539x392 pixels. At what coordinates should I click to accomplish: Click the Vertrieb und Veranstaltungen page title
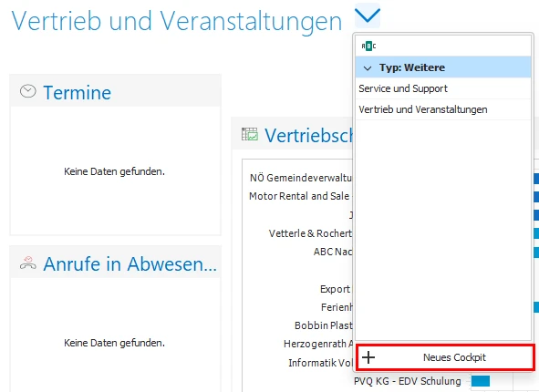coord(177,21)
